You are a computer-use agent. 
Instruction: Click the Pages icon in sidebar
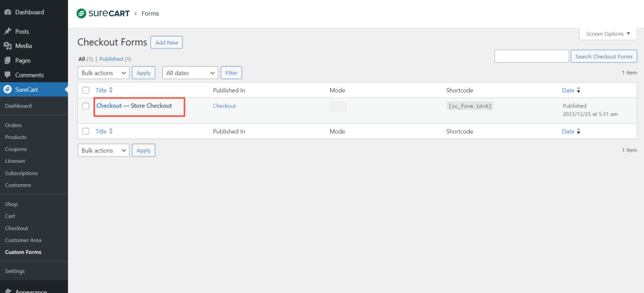pyautogui.click(x=8, y=60)
